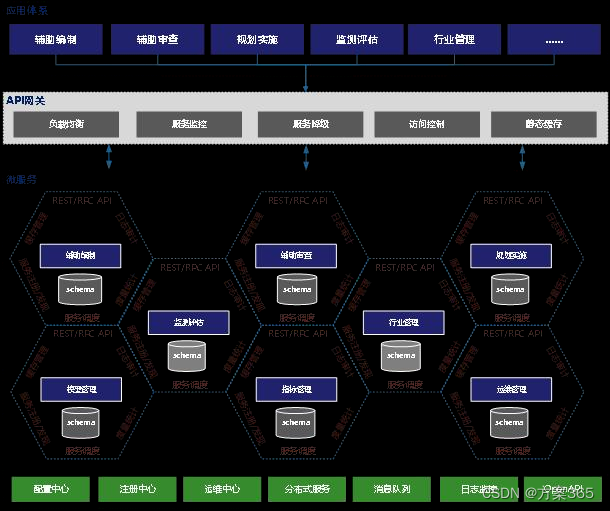Select the 规划实施 box in top row
The image size is (610, 511).
(257, 39)
